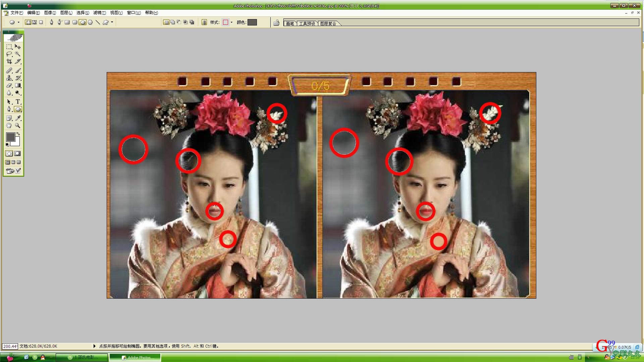Image resolution: width=644 pixels, height=362 pixels.
Task: Switch to the 工具预设 tab
Action: (x=307, y=23)
